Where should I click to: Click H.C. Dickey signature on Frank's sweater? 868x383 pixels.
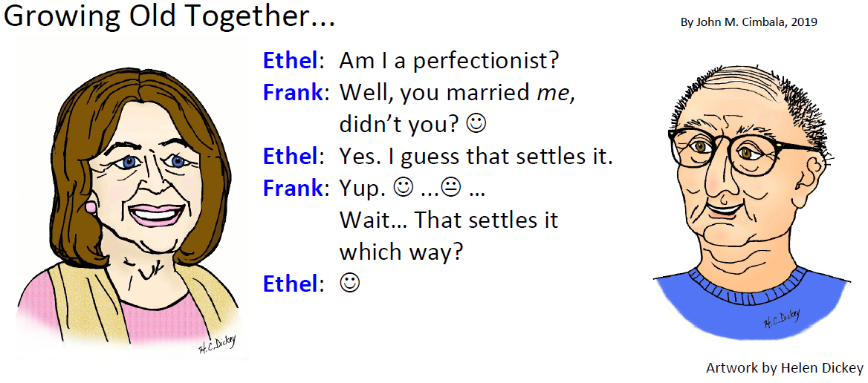(x=781, y=319)
